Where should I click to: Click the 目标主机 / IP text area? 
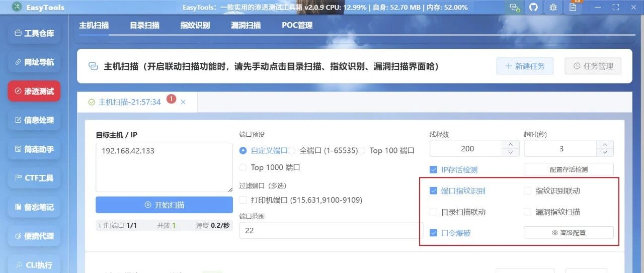(x=164, y=167)
